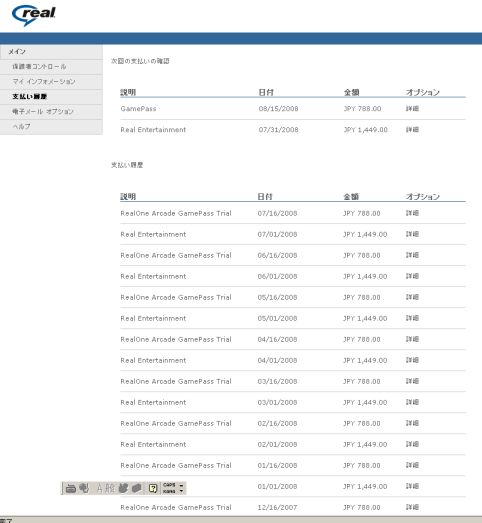Click the 03/16/2008 date cell
The image size is (482, 523).
277,381
